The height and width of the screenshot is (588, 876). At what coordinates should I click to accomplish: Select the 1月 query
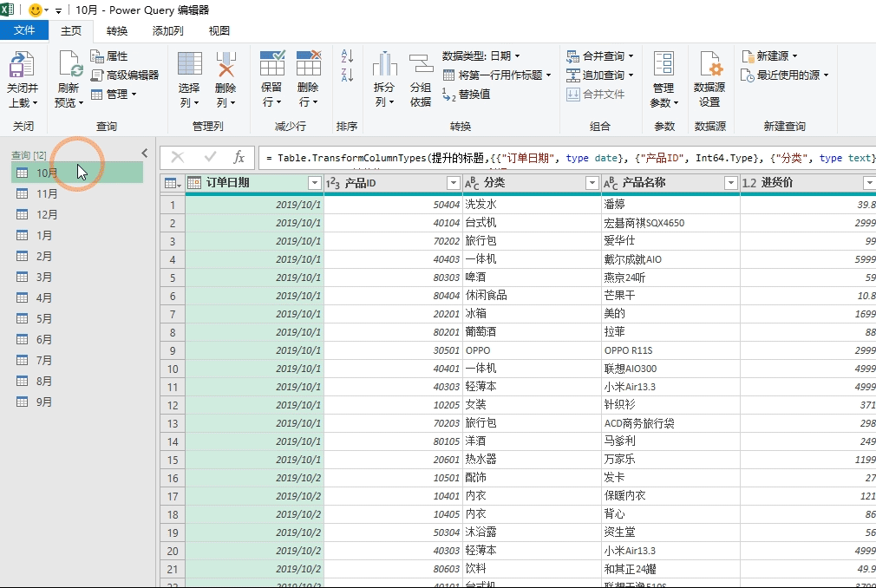point(77,235)
